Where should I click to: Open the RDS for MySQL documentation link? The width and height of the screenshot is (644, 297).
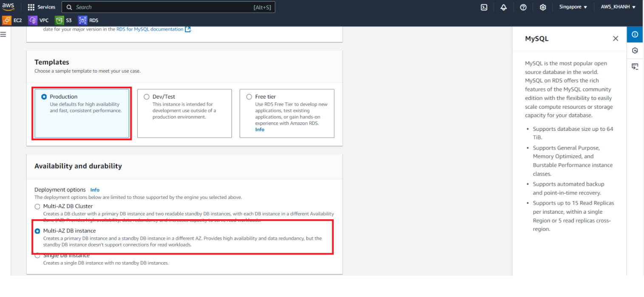(150, 29)
